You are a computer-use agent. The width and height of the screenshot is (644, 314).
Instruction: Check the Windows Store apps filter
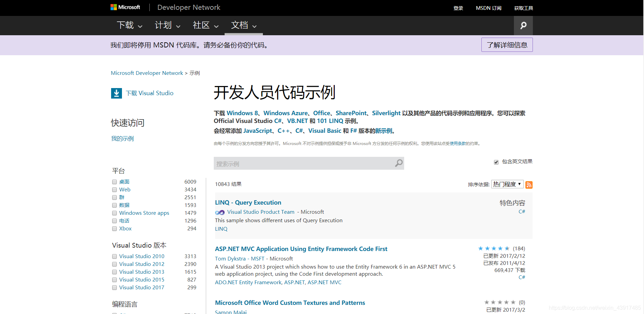pos(115,213)
